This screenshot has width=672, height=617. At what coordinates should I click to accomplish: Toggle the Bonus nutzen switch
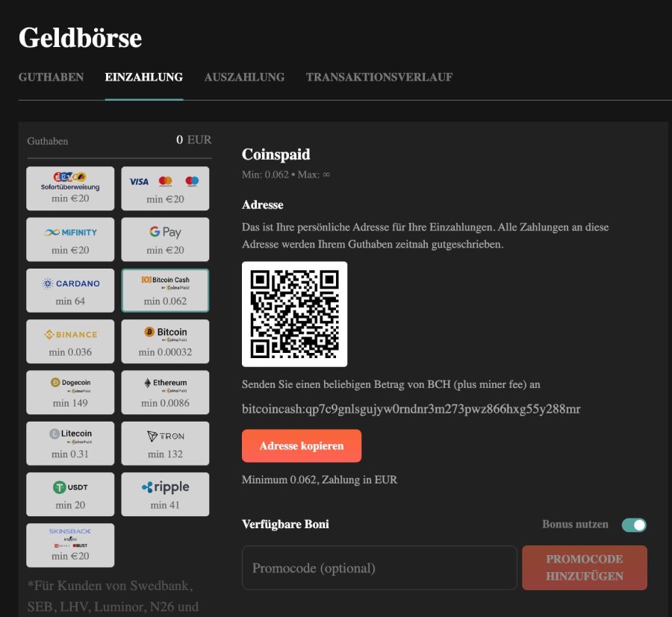point(634,524)
